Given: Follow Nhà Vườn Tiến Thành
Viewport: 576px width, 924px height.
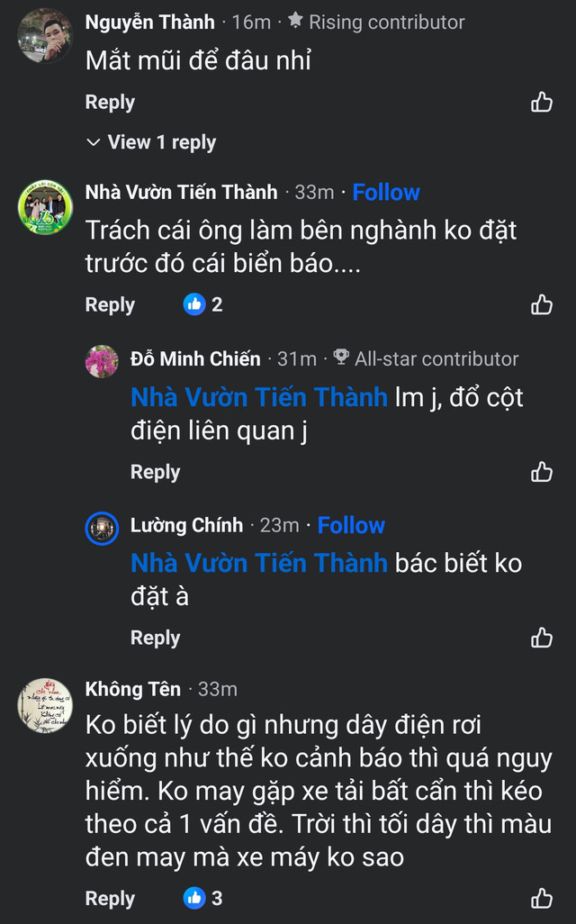Looking at the screenshot, I should [386, 192].
